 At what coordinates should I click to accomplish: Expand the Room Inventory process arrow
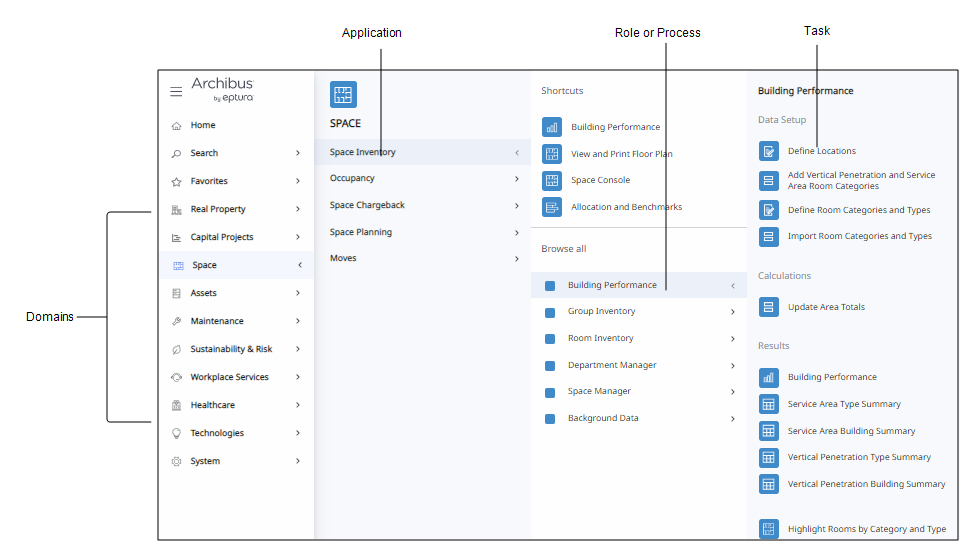733,339
